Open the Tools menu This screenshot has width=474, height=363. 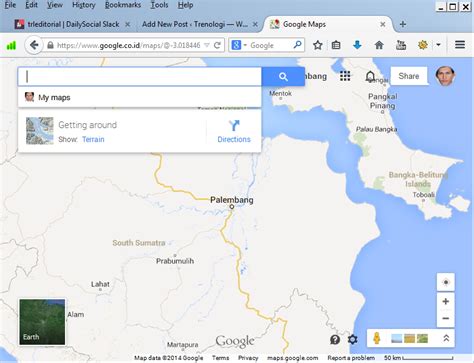pos(159,5)
